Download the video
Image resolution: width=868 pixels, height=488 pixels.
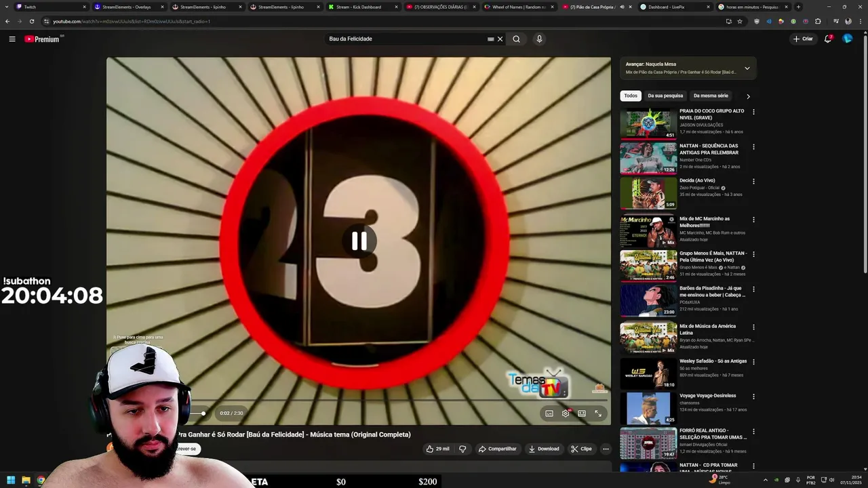(544, 449)
